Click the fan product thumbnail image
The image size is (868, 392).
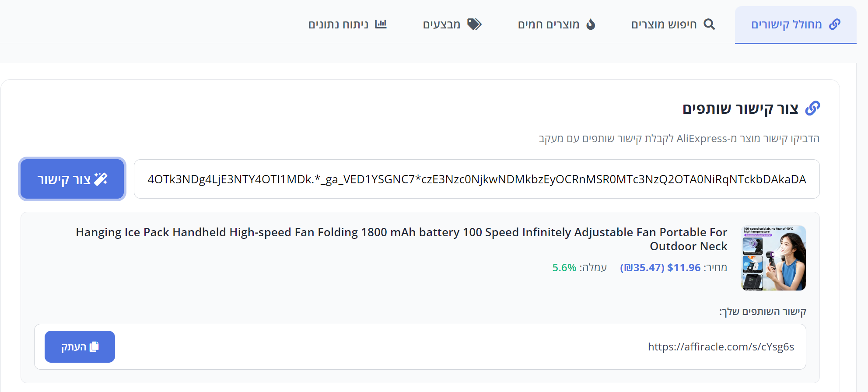[x=773, y=257]
